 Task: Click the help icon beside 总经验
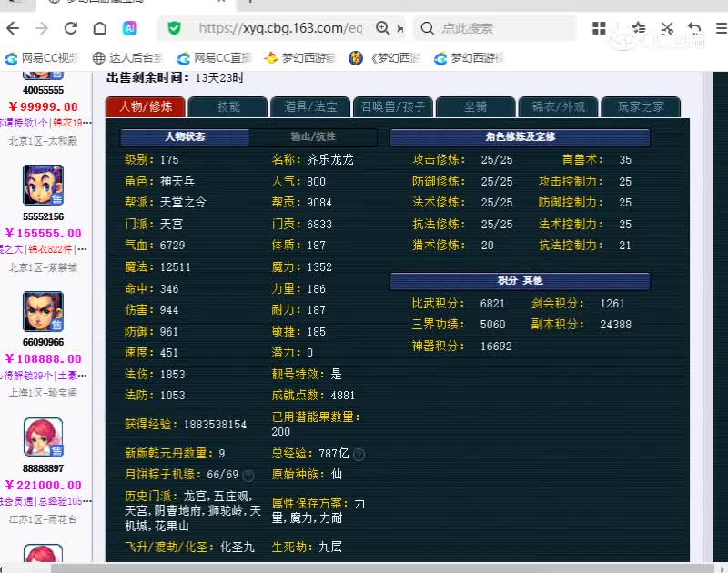359,455
